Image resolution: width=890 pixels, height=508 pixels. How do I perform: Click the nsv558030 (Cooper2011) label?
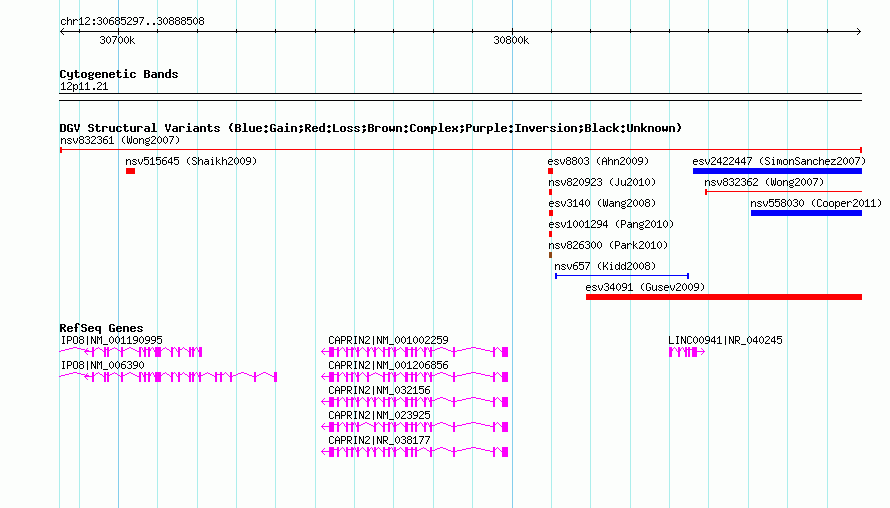[816, 203]
